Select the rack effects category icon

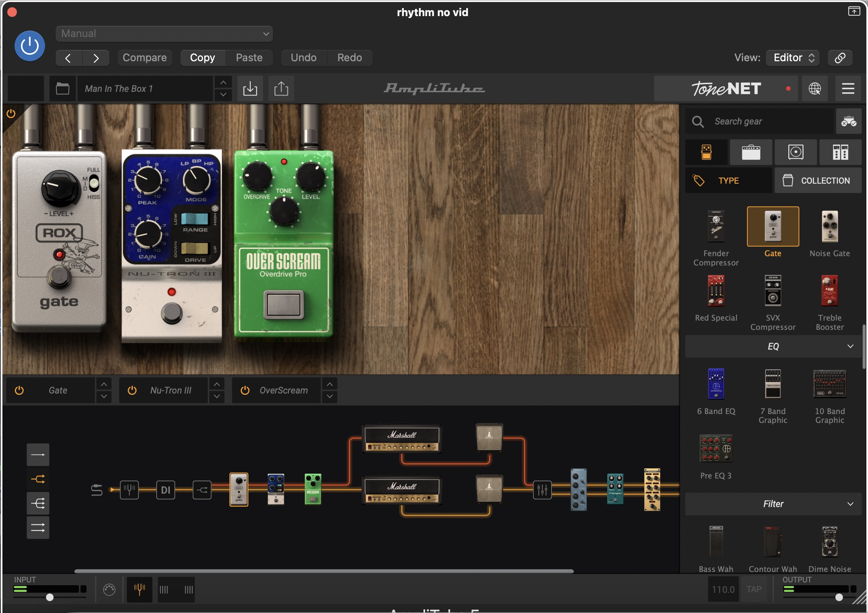pos(840,152)
